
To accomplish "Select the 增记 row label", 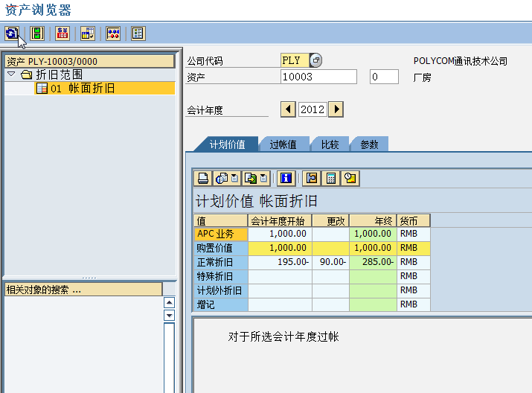I will pos(221,304).
